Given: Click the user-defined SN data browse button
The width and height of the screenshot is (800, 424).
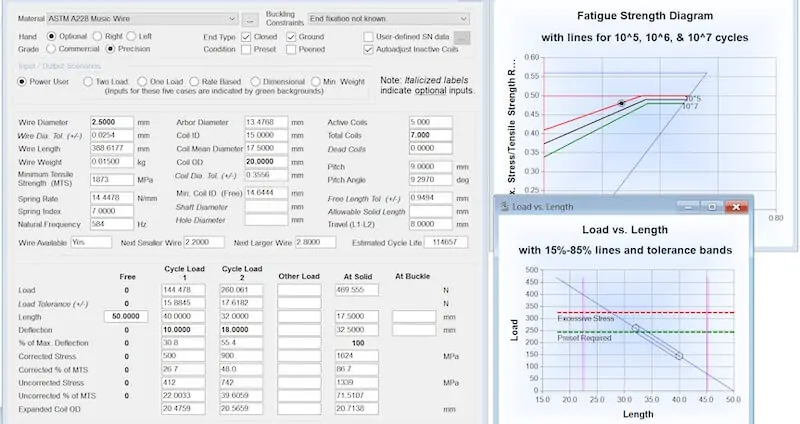Looking at the screenshot, I should click(x=461, y=35).
